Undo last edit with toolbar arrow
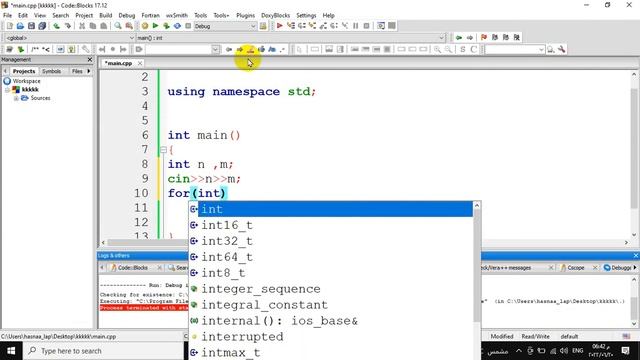This screenshot has height=360, width=640. point(56,26)
